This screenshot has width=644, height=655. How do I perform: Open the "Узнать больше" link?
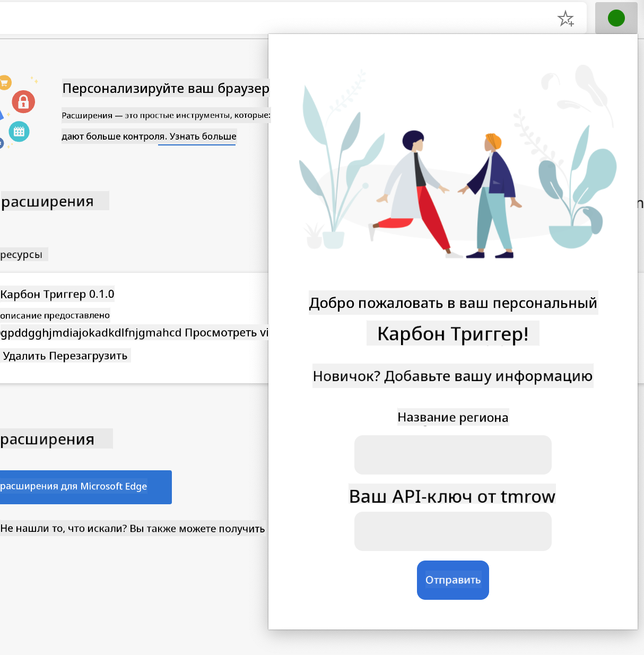pyautogui.click(x=203, y=136)
